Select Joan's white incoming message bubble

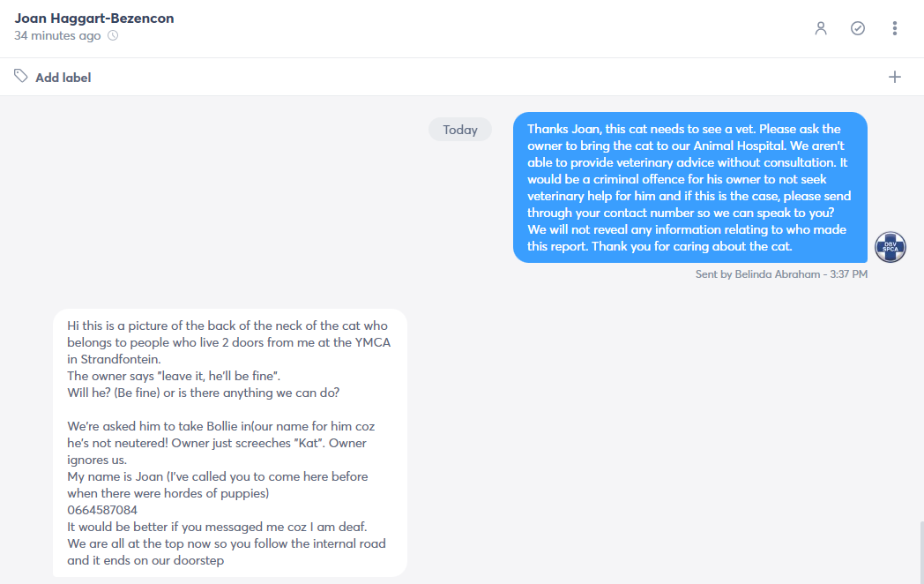click(x=230, y=443)
